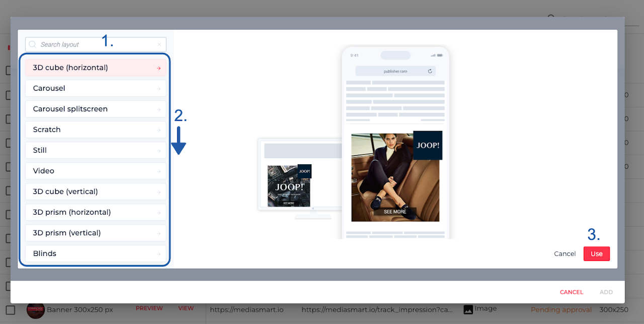This screenshot has width=644, height=324.
Task: Click the arrow icon on 3D cube (vertical)
Action: tap(158, 192)
